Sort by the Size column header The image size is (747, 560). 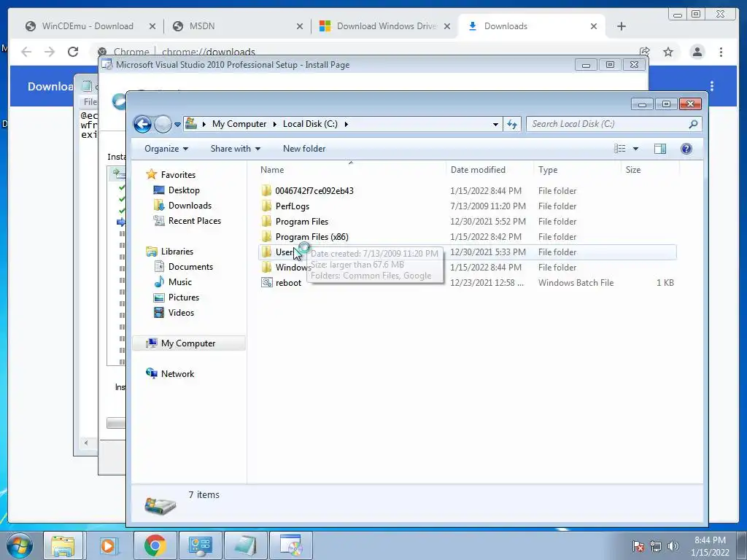tap(633, 169)
